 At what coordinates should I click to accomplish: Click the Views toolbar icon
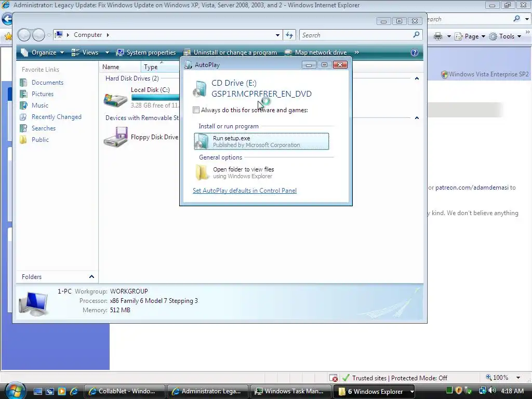[75, 52]
